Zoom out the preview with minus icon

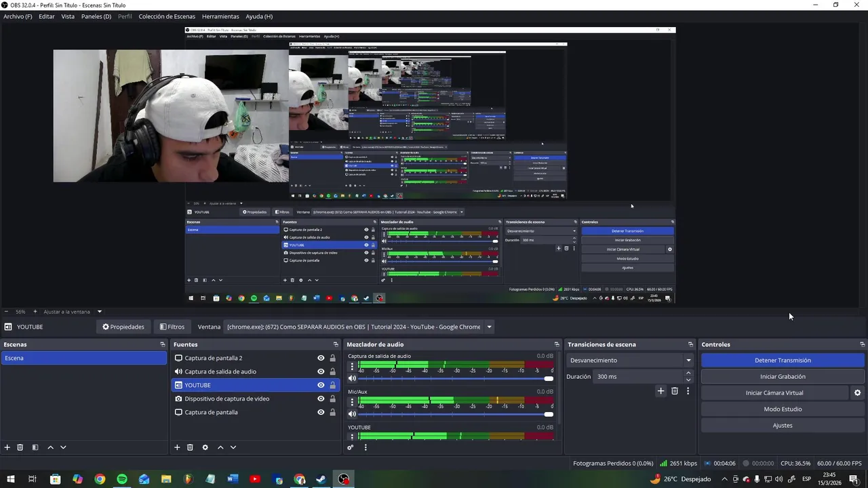[6, 312]
